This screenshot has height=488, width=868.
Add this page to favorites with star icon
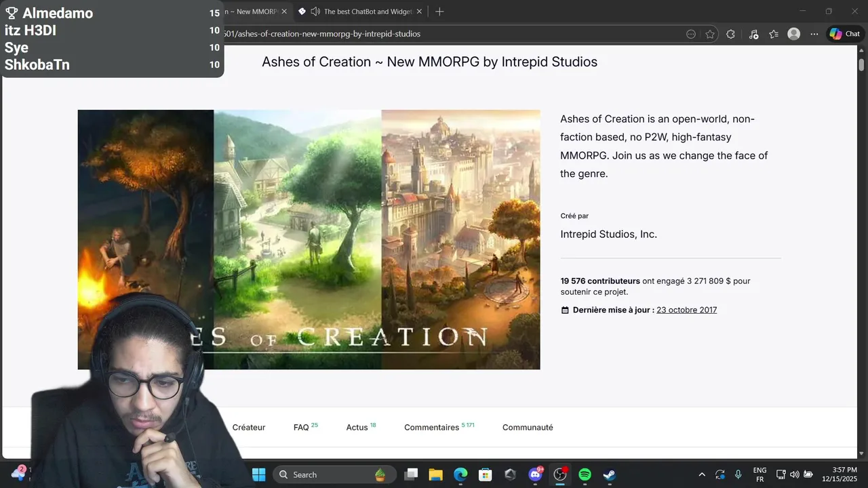[x=710, y=34]
